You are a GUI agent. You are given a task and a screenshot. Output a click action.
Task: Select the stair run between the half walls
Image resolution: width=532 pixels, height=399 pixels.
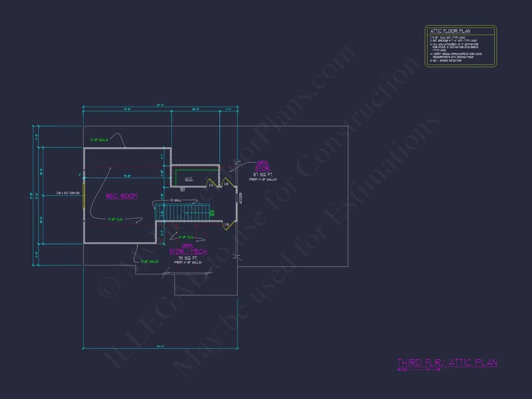[x=182, y=212]
